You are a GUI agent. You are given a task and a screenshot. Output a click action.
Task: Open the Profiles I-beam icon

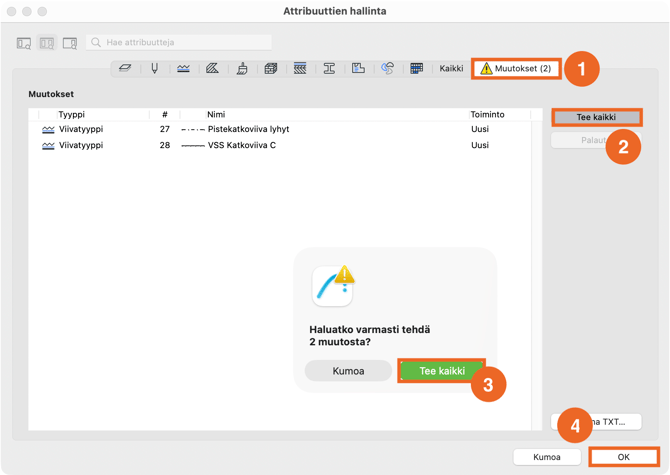pos(329,69)
